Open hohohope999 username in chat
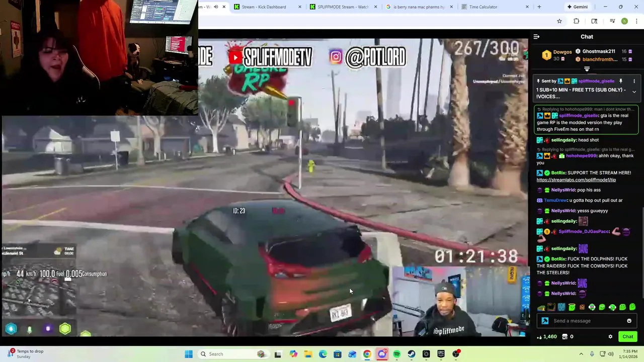Screen dimensions: 644x362 coord(581,156)
